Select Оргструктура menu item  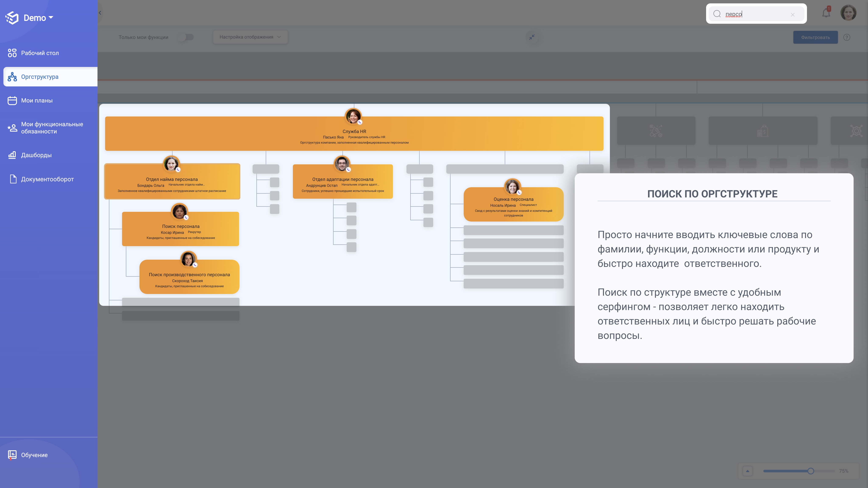point(50,77)
